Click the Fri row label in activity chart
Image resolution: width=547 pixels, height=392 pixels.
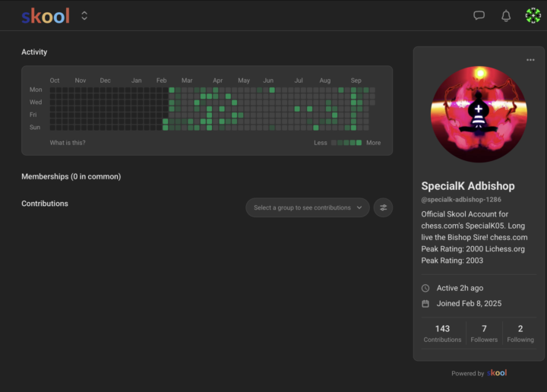click(33, 115)
